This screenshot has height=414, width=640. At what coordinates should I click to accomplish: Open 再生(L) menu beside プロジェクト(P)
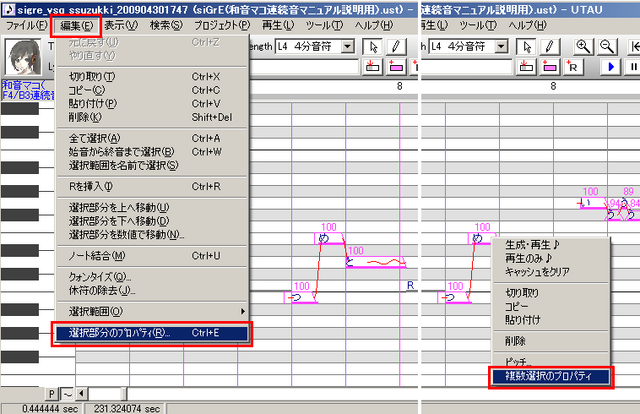pyautogui.click(x=278, y=26)
